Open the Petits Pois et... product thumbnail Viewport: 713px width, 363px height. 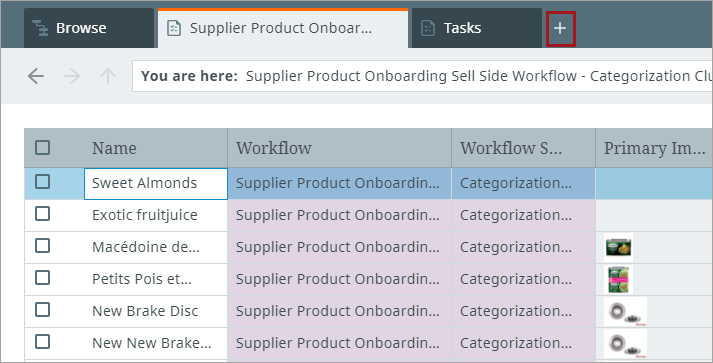pos(618,279)
